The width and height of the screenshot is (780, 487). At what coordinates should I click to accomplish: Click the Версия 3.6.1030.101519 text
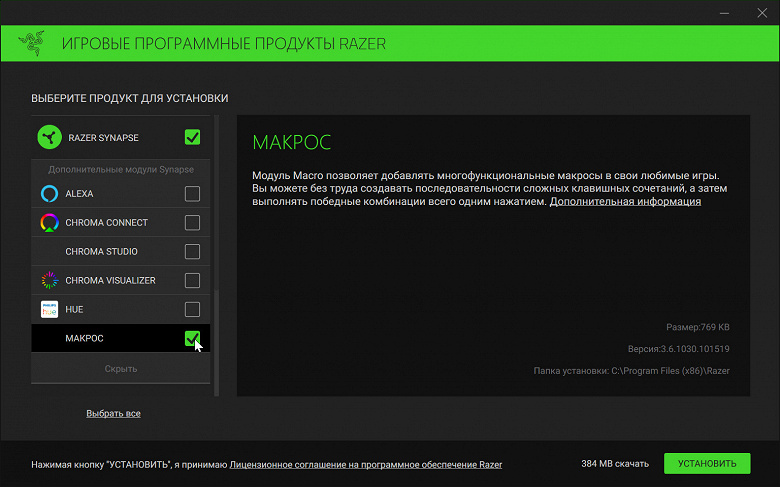coord(679,349)
